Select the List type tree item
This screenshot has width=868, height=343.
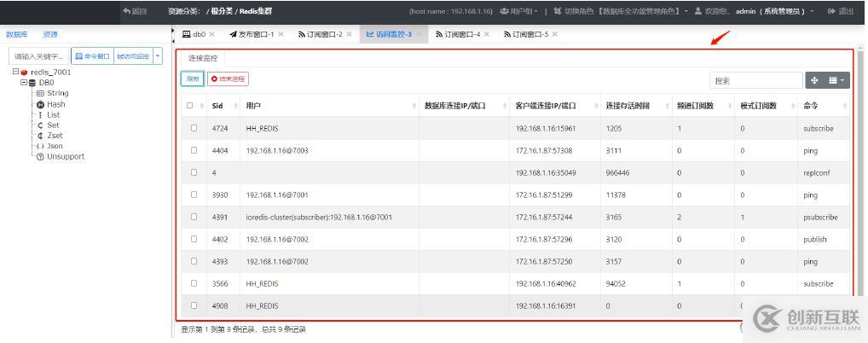(x=49, y=114)
